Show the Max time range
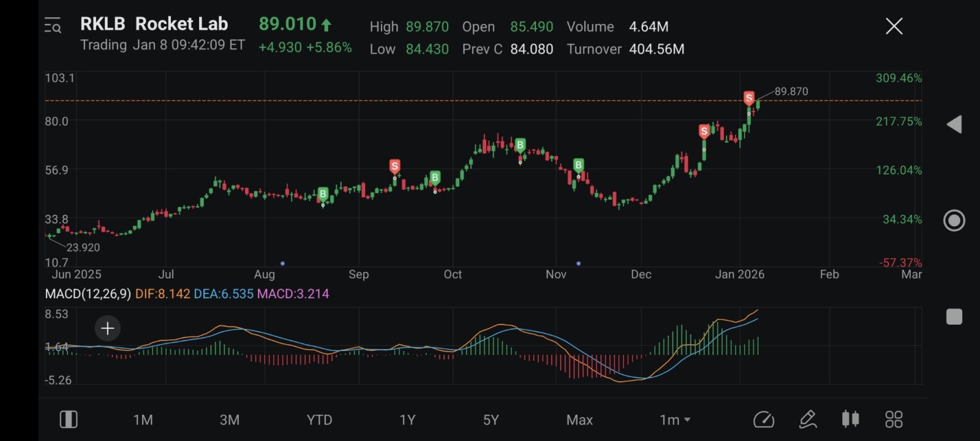 click(x=579, y=420)
